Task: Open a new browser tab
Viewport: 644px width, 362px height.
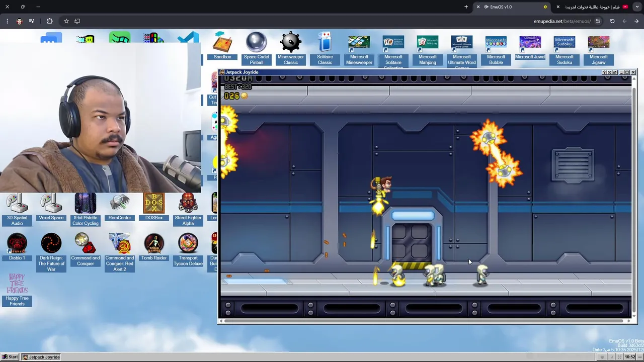Action: pos(466,7)
